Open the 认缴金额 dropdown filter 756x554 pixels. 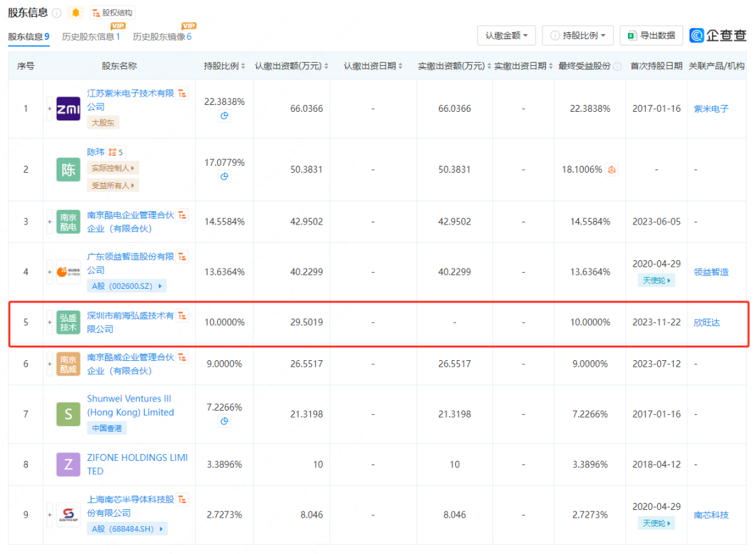click(x=507, y=35)
